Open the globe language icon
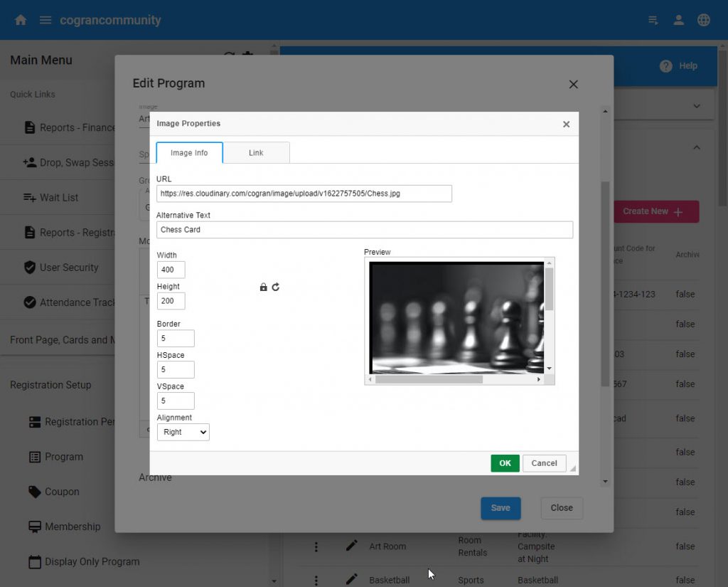Viewport: 728px width, 587px height. pyautogui.click(x=703, y=20)
